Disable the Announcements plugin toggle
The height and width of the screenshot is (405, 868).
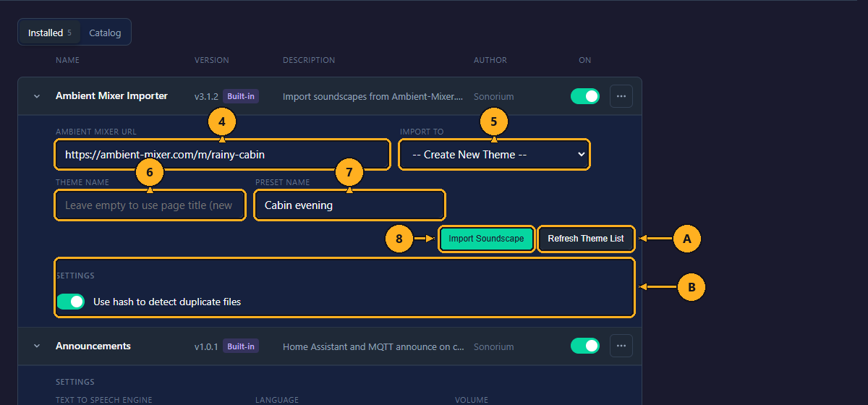click(585, 346)
